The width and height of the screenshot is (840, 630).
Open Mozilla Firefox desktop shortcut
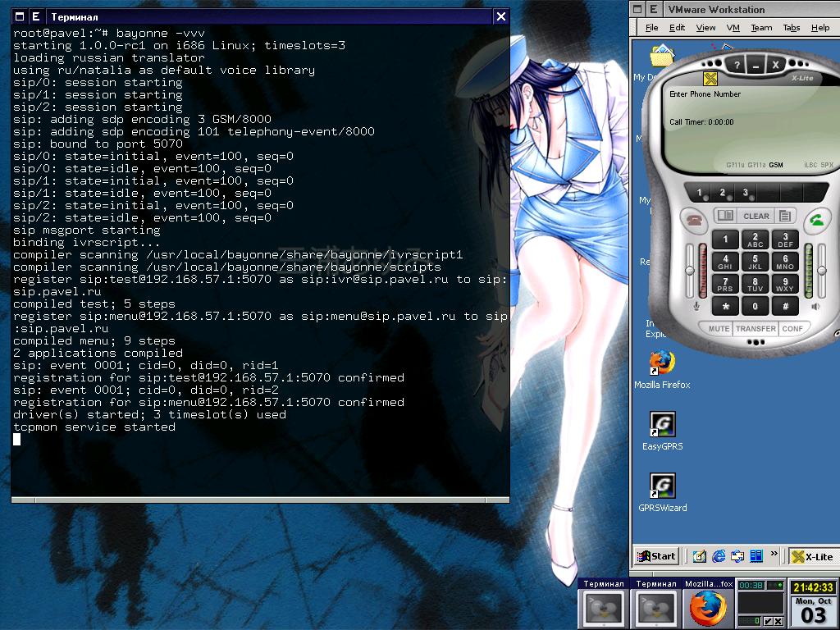(x=662, y=363)
